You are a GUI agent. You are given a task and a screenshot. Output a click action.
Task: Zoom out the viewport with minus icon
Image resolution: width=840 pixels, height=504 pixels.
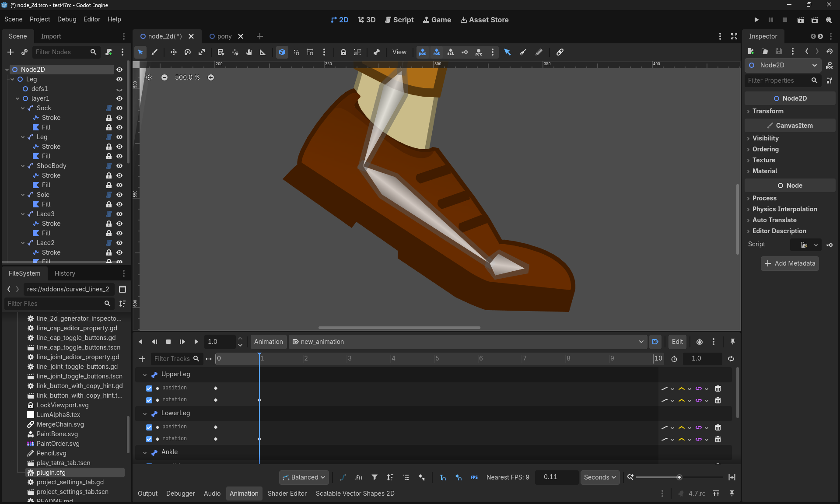coord(164,77)
